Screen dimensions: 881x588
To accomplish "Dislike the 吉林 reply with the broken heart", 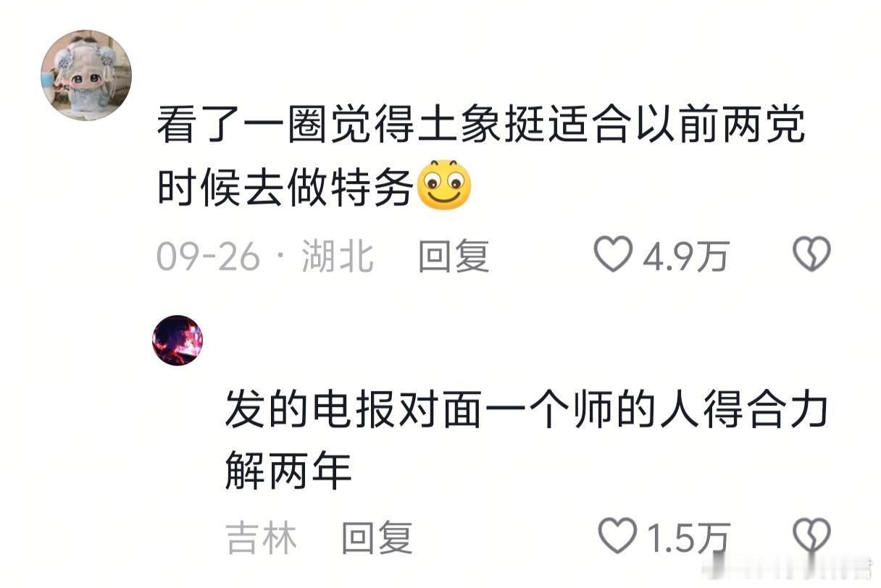I will pyautogui.click(x=812, y=537).
